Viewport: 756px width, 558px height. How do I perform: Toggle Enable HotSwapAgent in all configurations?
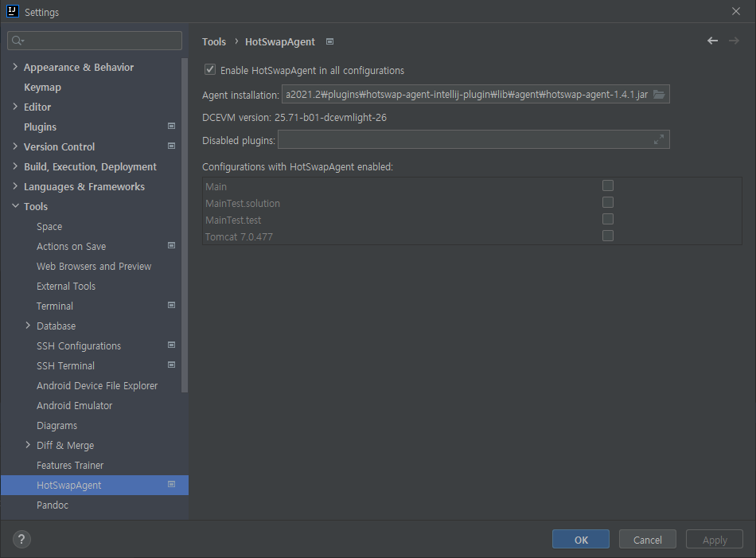pos(210,69)
